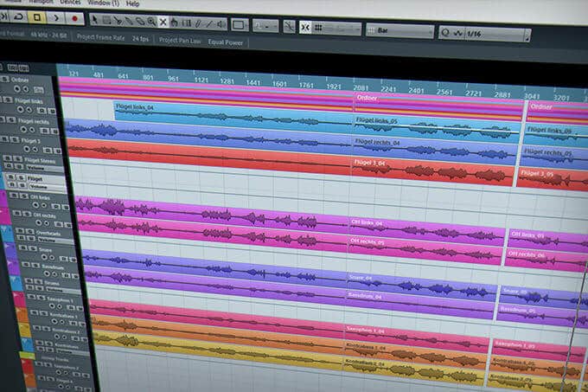Screen dimensions: 588x392
Task: Open the Help menu
Action: click(x=132, y=3)
